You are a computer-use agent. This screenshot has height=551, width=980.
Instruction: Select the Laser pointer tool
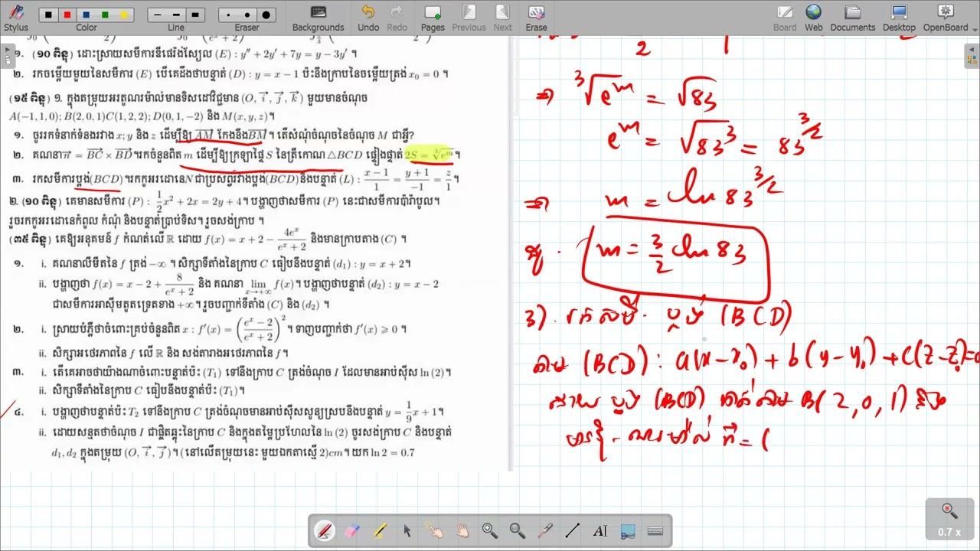pyautogui.click(x=545, y=530)
